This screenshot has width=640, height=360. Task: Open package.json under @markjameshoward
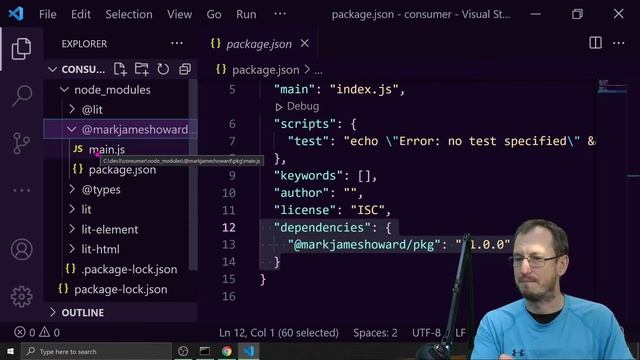[x=122, y=170]
